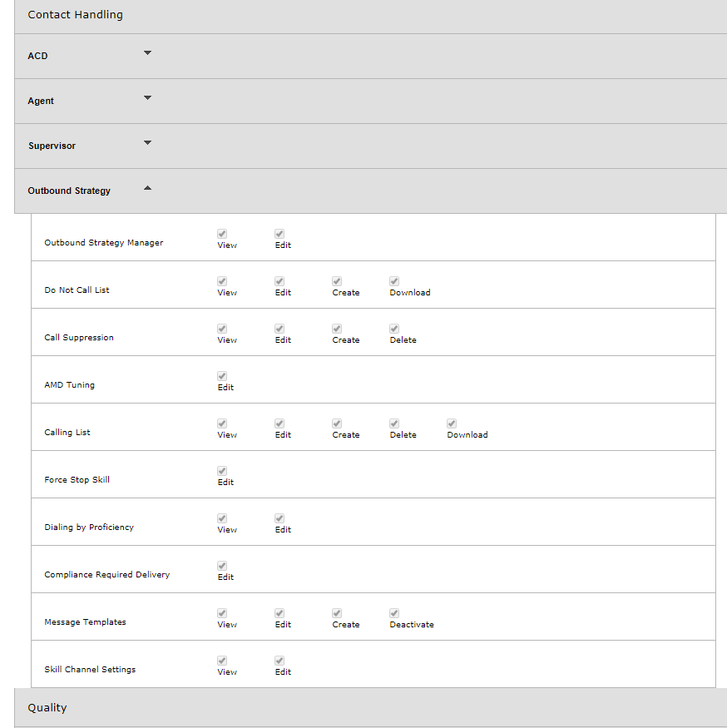This screenshot has height=728, width=727.
Task: Uncheck Do Not Call List Create
Action: [337, 282]
